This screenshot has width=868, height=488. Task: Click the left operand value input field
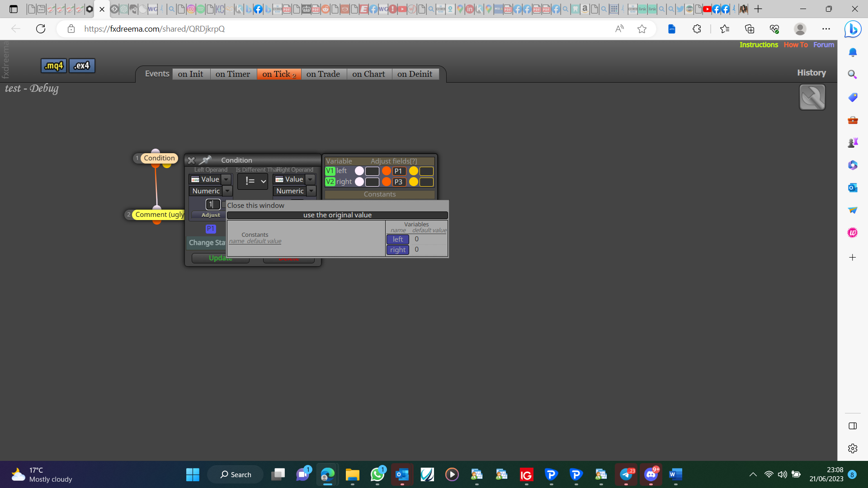click(213, 204)
